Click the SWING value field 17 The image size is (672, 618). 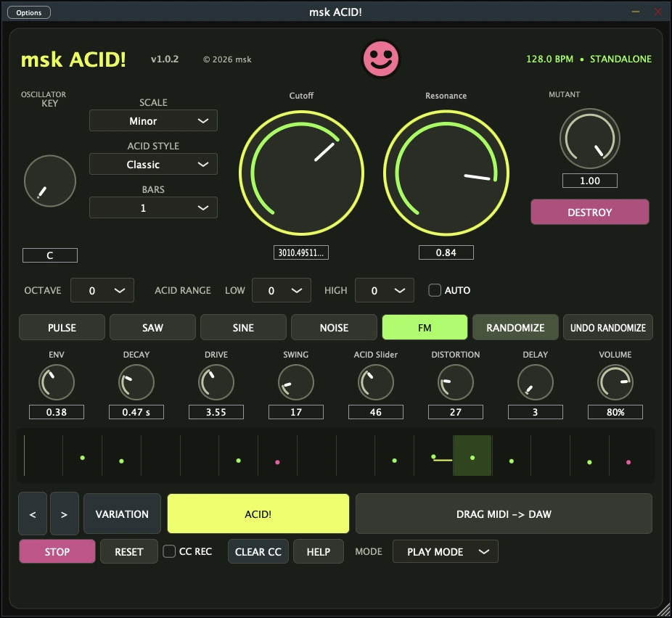(295, 412)
